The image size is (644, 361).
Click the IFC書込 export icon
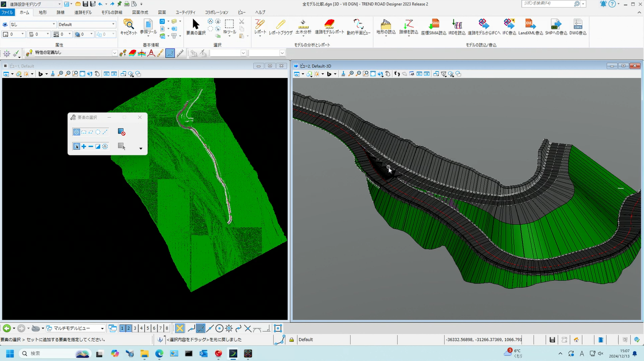tap(508, 24)
